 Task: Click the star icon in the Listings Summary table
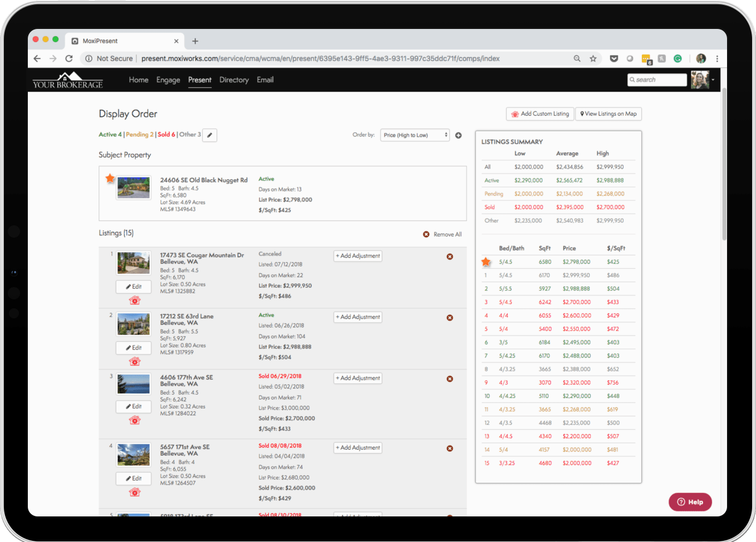pos(486,261)
